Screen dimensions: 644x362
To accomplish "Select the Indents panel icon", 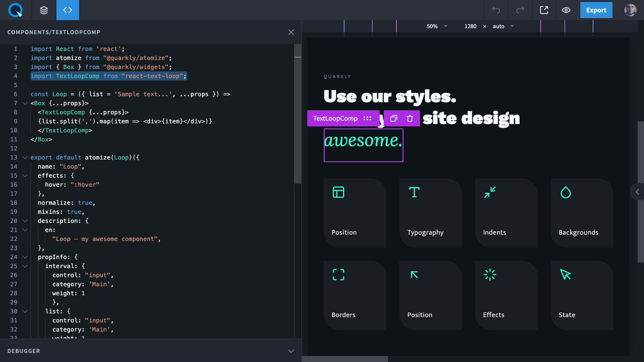I will click(x=490, y=192).
